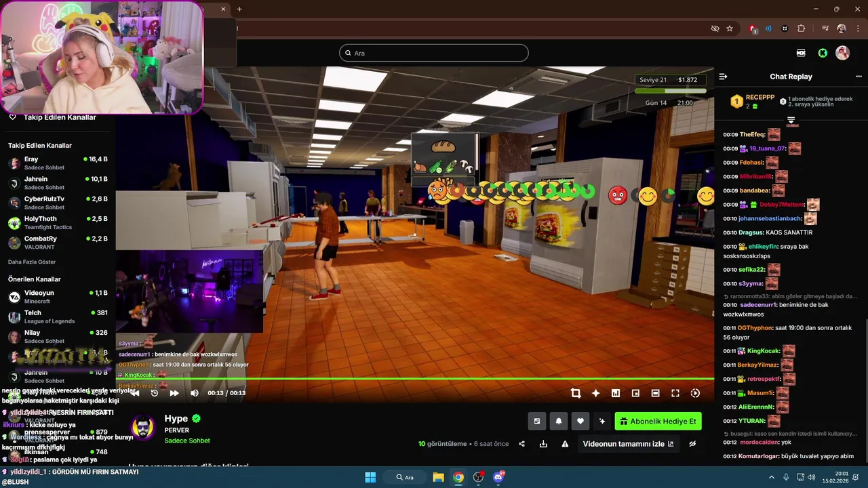
Task: Share the video via share icon
Action: [521, 444]
